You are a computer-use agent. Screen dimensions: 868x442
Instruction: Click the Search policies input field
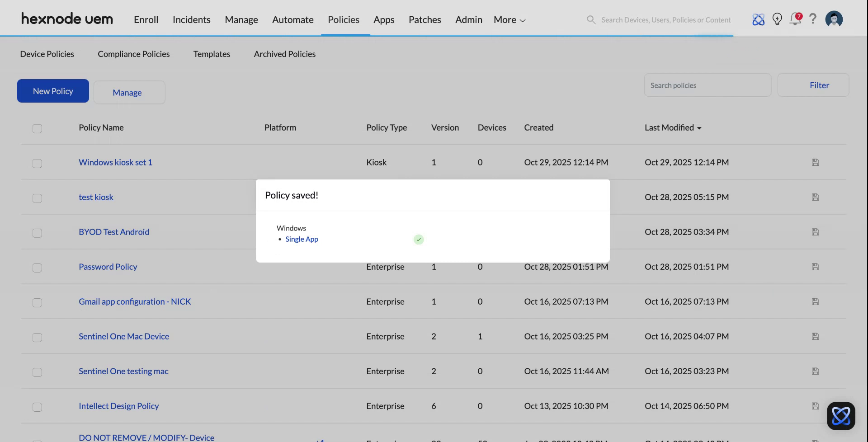pos(708,85)
